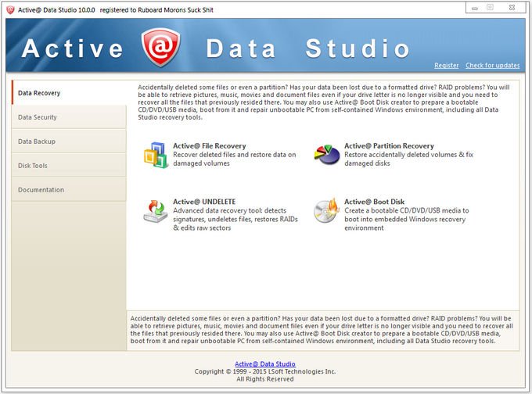Maximize the Data Studio window
532x394 pixels.
[x=490, y=8]
